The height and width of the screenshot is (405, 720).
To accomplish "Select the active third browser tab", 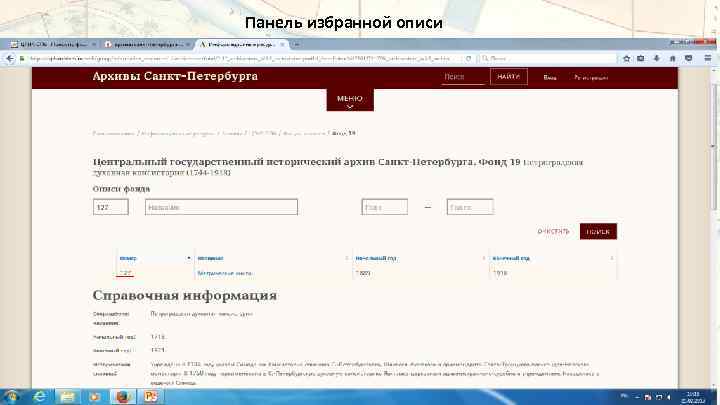I will pos(242,45).
